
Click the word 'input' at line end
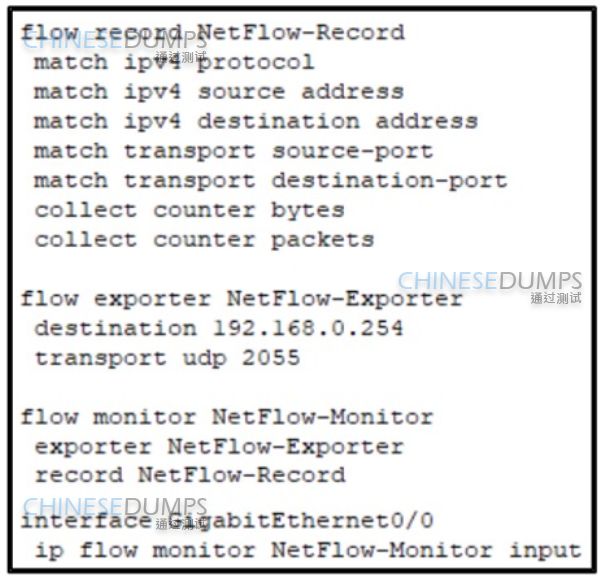tap(545, 552)
